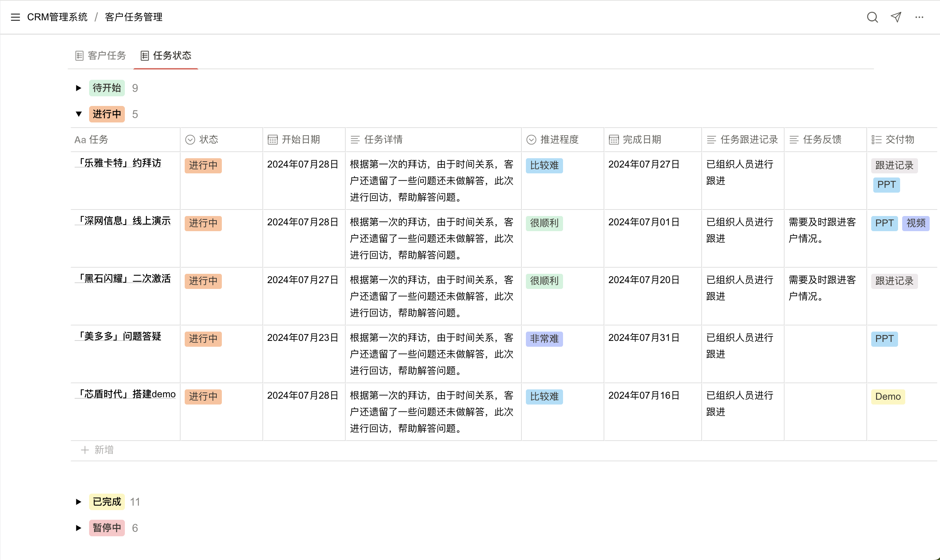This screenshot has width=940, height=560.
Task: Click completion date 2024年07月31日
Action: click(x=644, y=337)
